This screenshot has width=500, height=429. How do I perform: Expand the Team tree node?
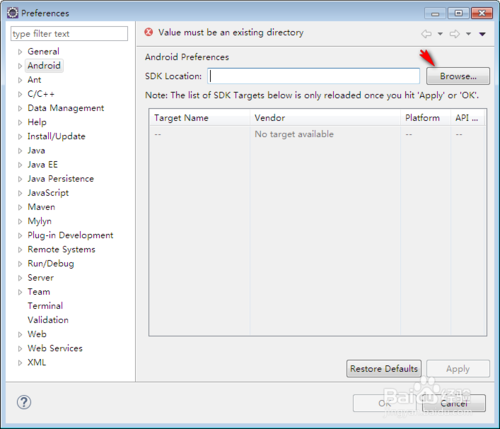(x=20, y=292)
